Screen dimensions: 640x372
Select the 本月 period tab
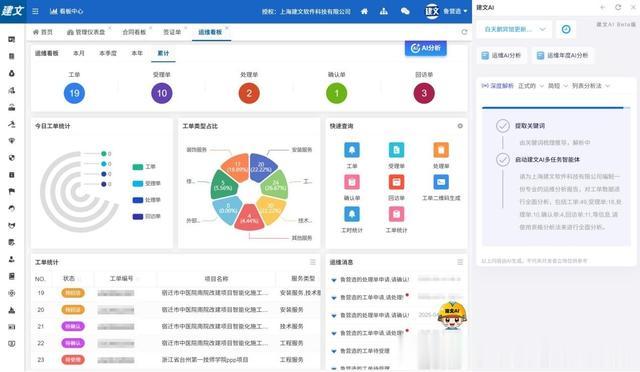[x=79, y=53]
